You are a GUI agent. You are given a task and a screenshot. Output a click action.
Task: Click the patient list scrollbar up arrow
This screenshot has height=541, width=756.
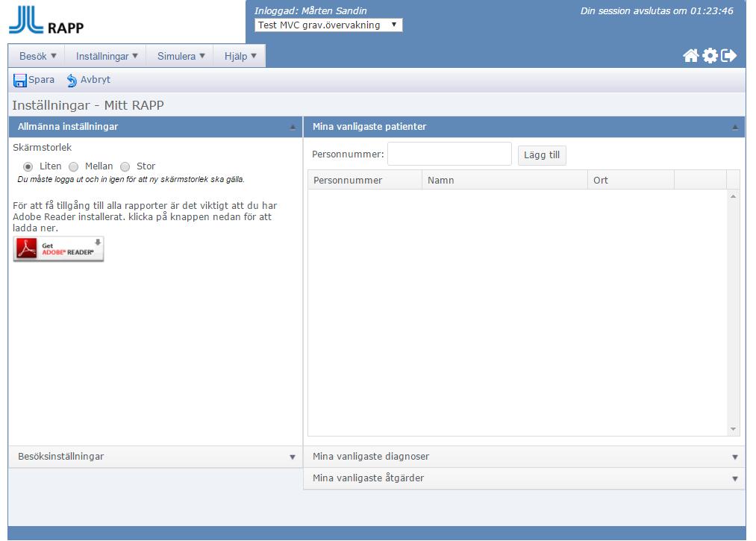[733, 196]
